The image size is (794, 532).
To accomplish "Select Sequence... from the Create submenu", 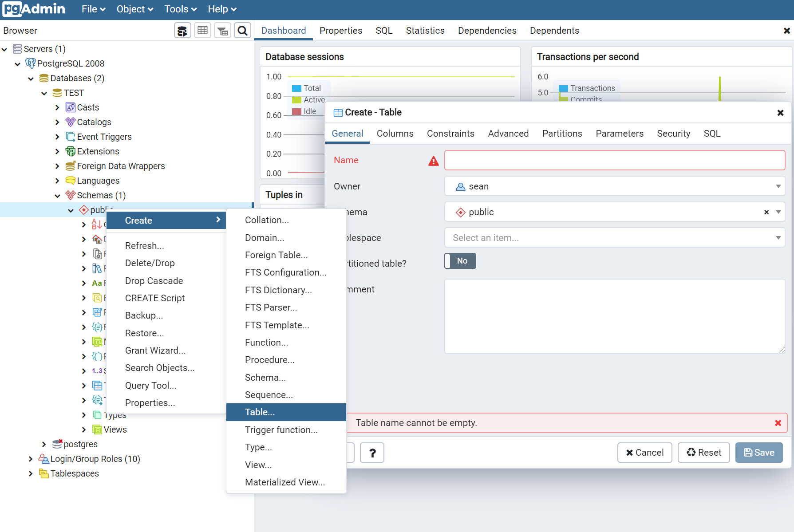I will (286, 395).
